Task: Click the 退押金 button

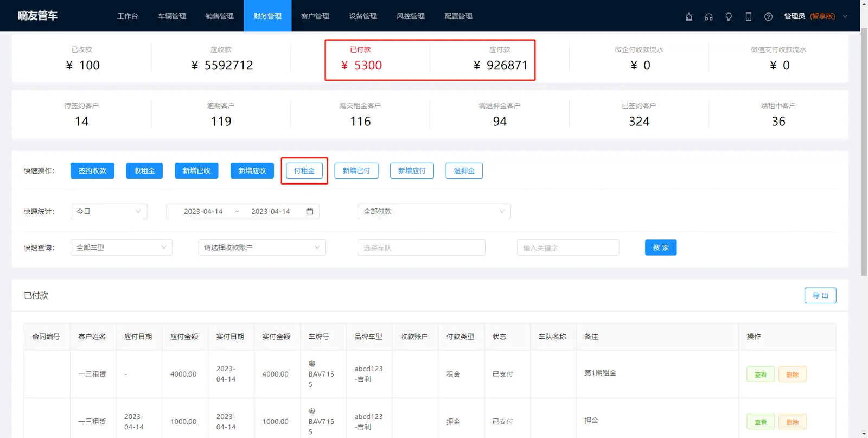Action: click(x=464, y=170)
